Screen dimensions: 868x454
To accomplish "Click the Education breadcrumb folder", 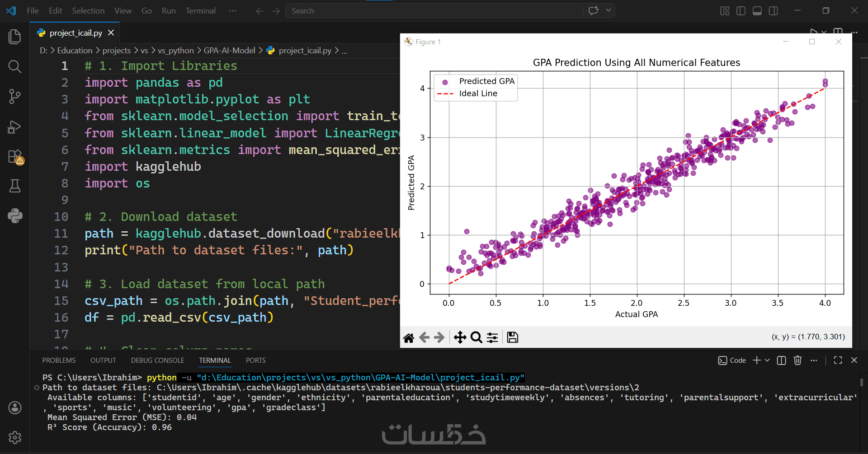I will point(75,51).
